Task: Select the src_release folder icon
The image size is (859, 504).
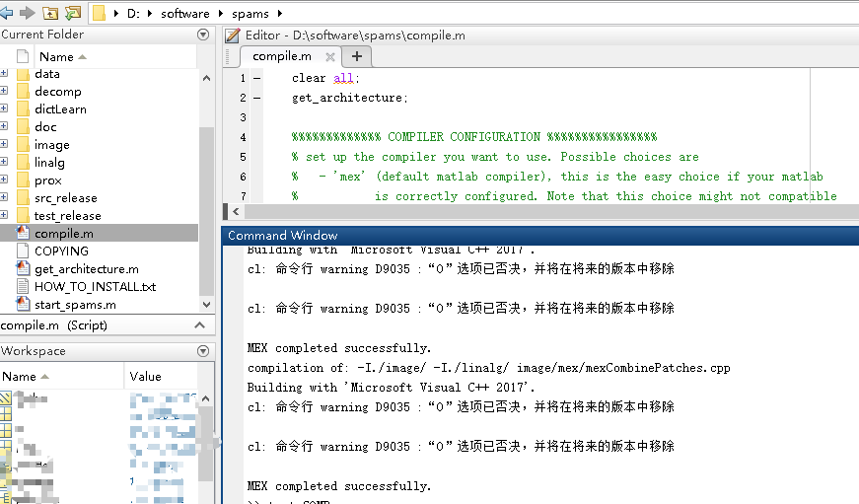Action: click(x=23, y=197)
